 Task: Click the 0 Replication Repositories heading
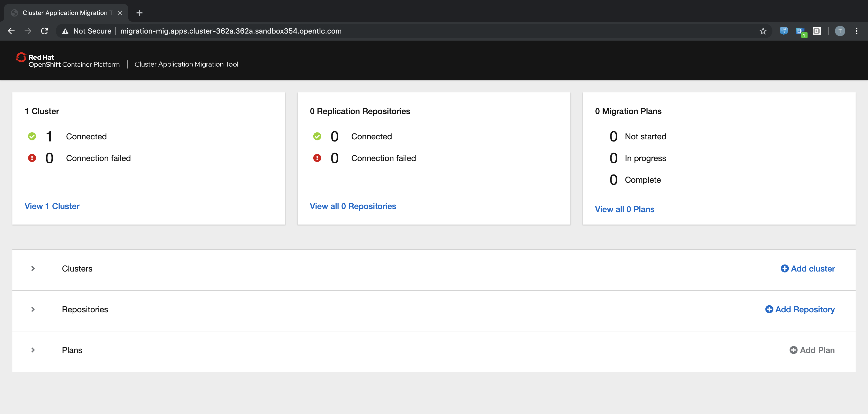[x=360, y=111]
